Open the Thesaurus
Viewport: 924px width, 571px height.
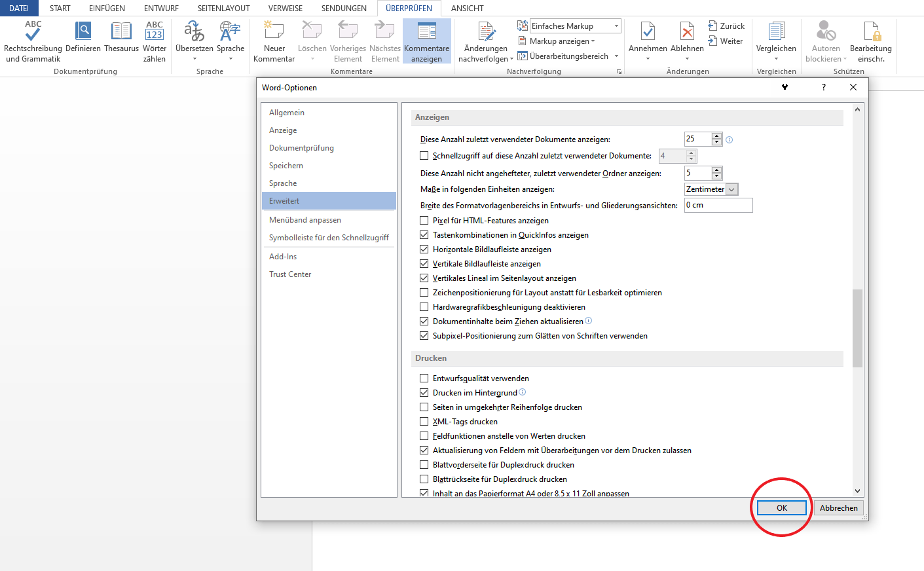(x=121, y=37)
